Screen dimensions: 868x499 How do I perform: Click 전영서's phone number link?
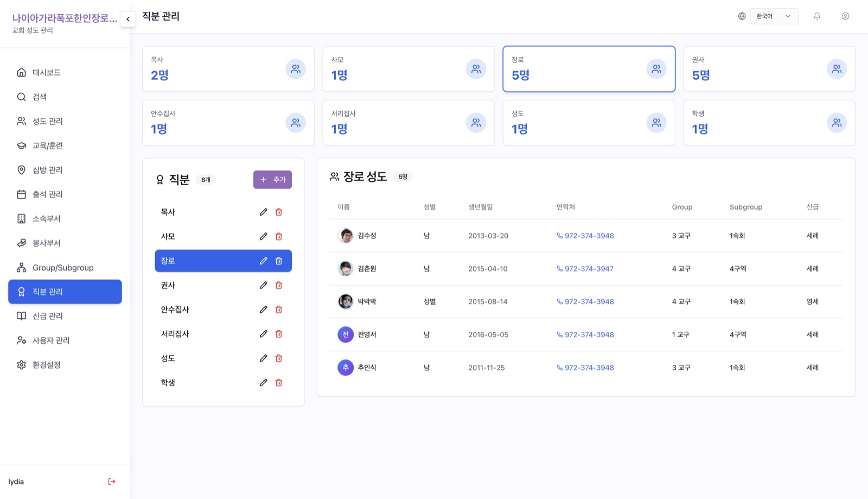pyautogui.click(x=585, y=334)
